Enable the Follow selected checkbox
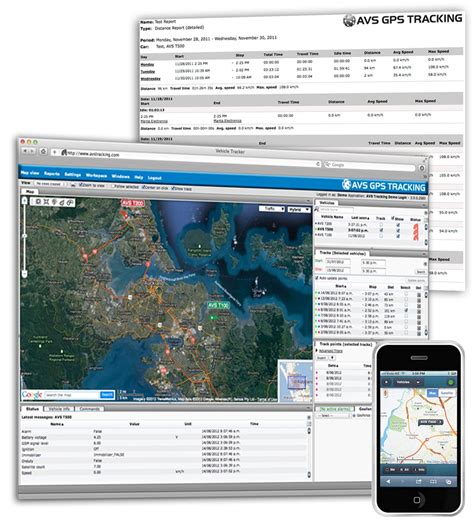 pyautogui.click(x=113, y=186)
